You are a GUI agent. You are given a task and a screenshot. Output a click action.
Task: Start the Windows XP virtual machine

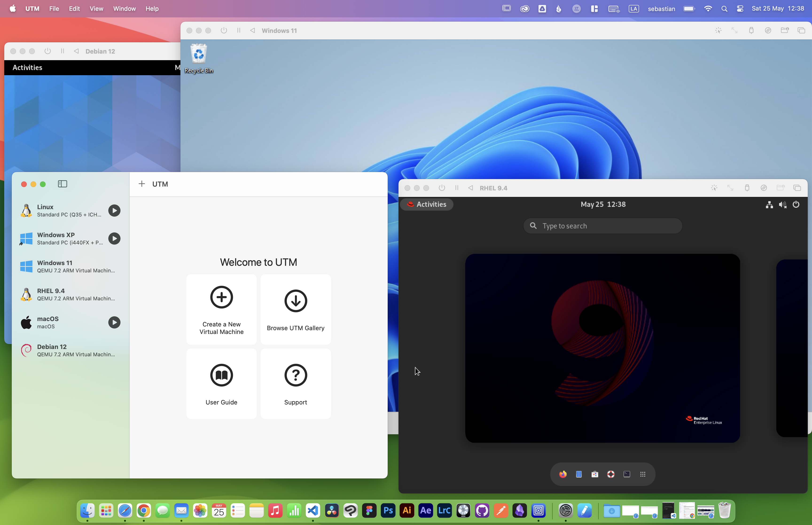[x=114, y=238]
